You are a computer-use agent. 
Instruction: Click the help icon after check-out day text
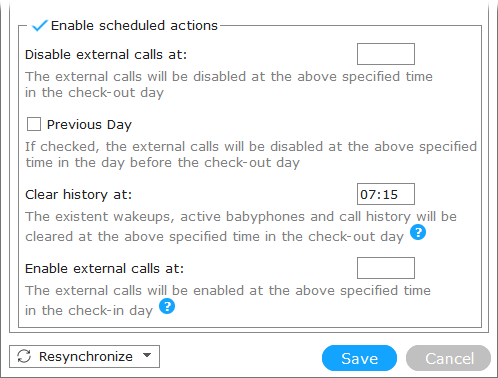418,232
